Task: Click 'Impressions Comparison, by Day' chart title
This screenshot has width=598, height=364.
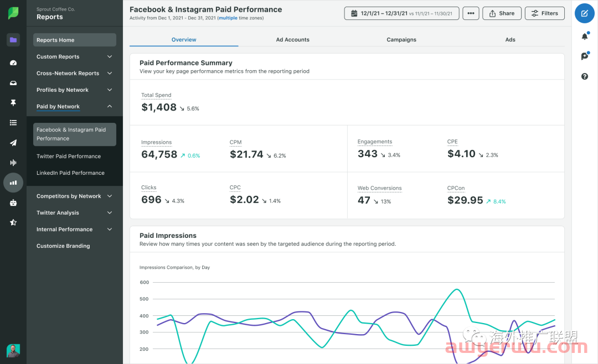Action: click(174, 268)
